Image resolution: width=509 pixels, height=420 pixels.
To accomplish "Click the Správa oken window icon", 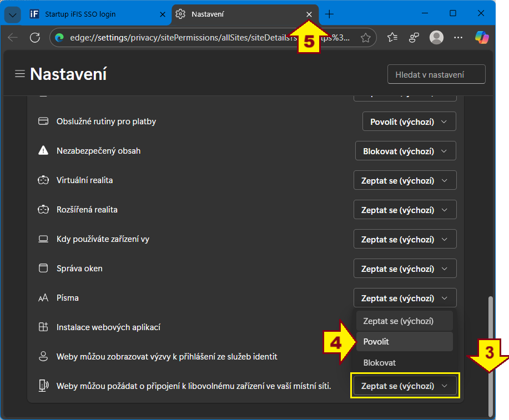I will pos(43,269).
